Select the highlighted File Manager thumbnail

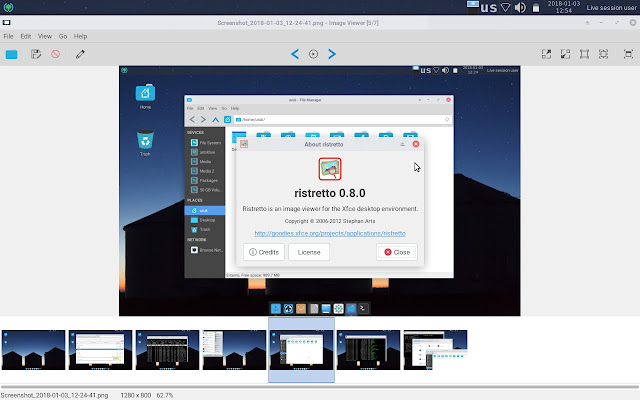coord(301,350)
